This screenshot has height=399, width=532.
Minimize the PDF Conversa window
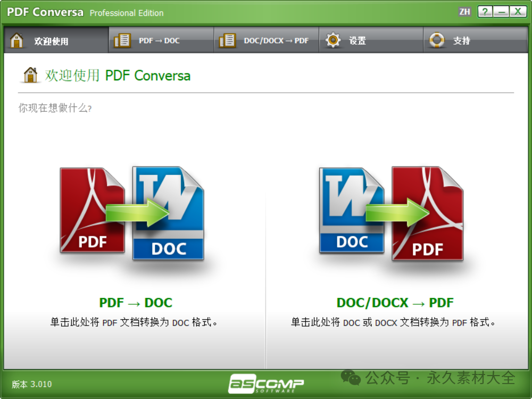coord(502,12)
